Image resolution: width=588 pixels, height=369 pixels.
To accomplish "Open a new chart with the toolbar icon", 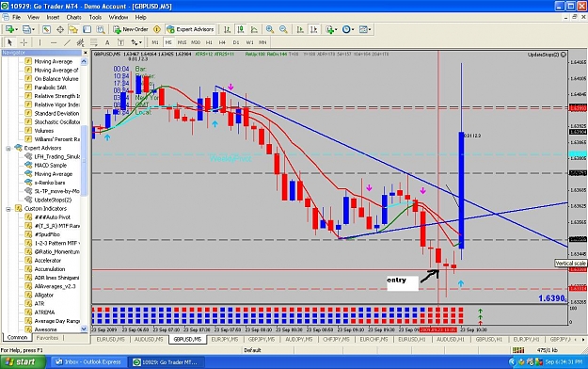I will 9,29.
